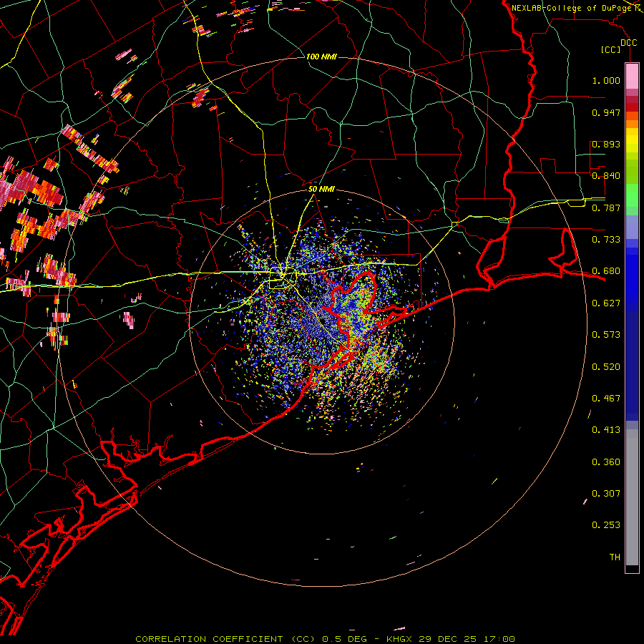Click the 0.573 scale value label

[x=606, y=335]
